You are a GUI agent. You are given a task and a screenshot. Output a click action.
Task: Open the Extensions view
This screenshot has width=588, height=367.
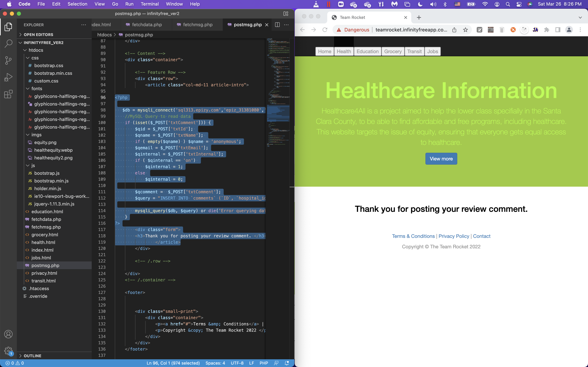point(8,94)
